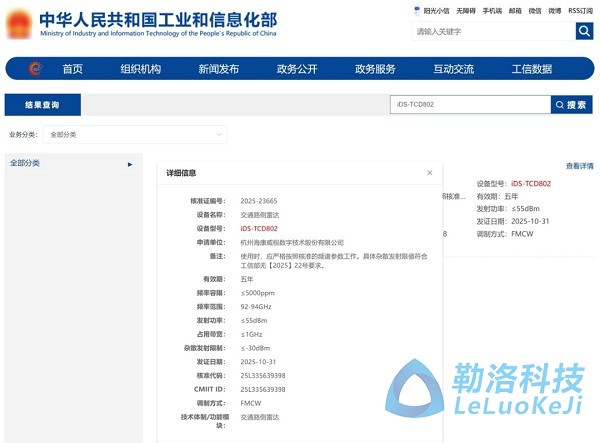Click the home logo icon in navigation bar
Viewport: 600px width, 443px height.
point(35,69)
